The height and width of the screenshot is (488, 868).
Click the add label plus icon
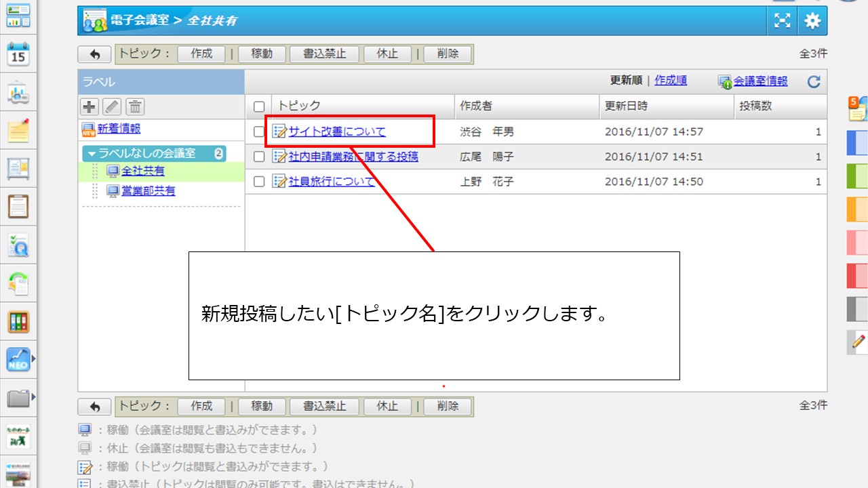point(89,106)
